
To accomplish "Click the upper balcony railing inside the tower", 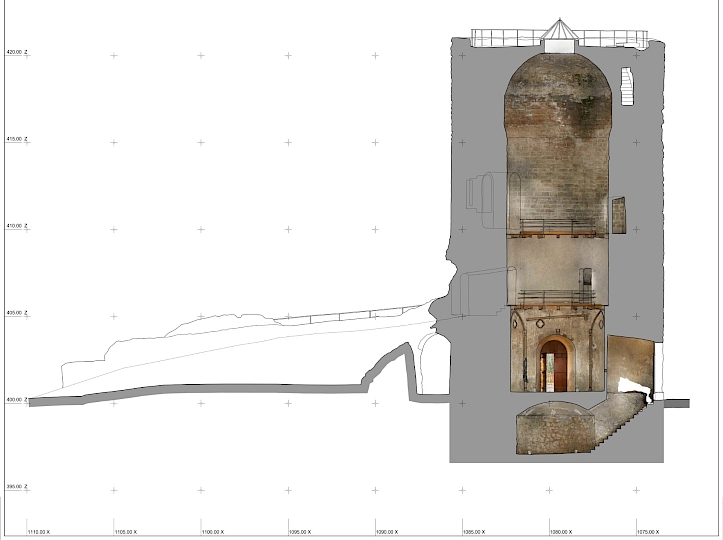I will click(556, 227).
